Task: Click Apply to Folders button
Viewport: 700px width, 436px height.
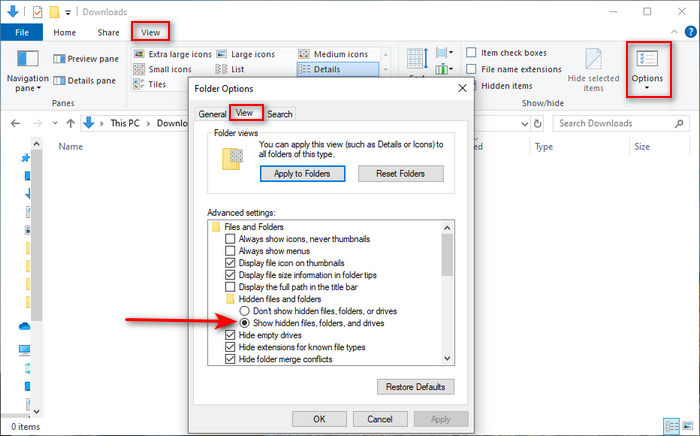Action: [302, 174]
